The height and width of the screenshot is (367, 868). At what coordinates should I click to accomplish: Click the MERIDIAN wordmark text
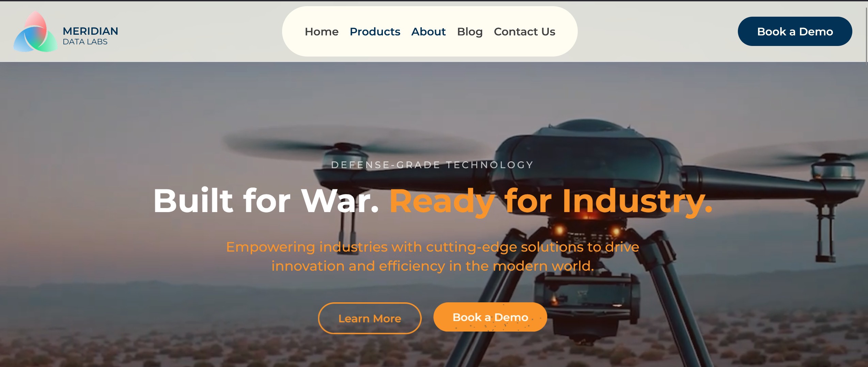(90, 31)
